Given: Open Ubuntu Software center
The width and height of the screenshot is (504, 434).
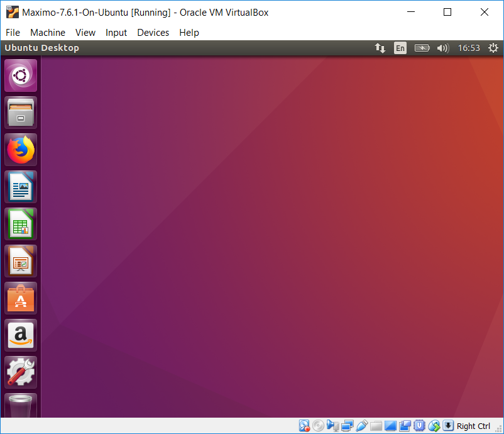Looking at the screenshot, I should tap(21, 298).
